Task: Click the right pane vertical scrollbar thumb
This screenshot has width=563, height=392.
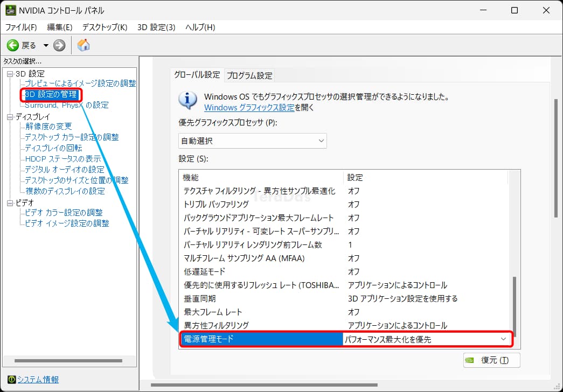Action: [x=556, y=157]
